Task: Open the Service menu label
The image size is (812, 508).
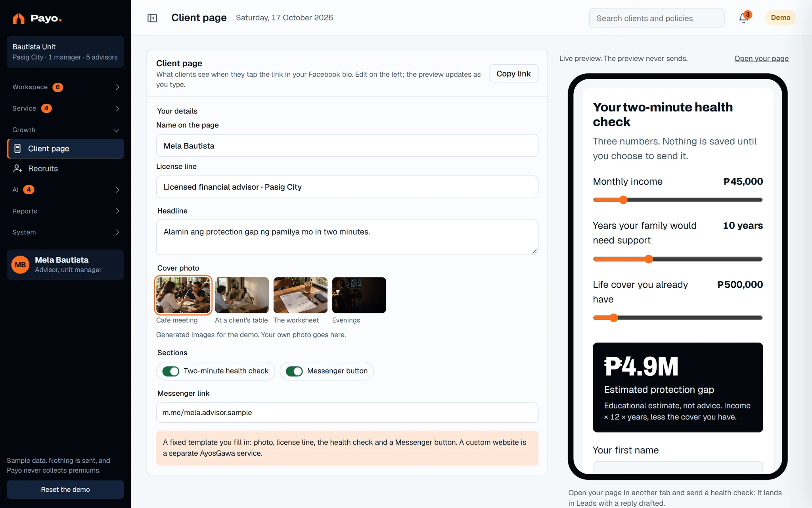Action: (24, 108)
